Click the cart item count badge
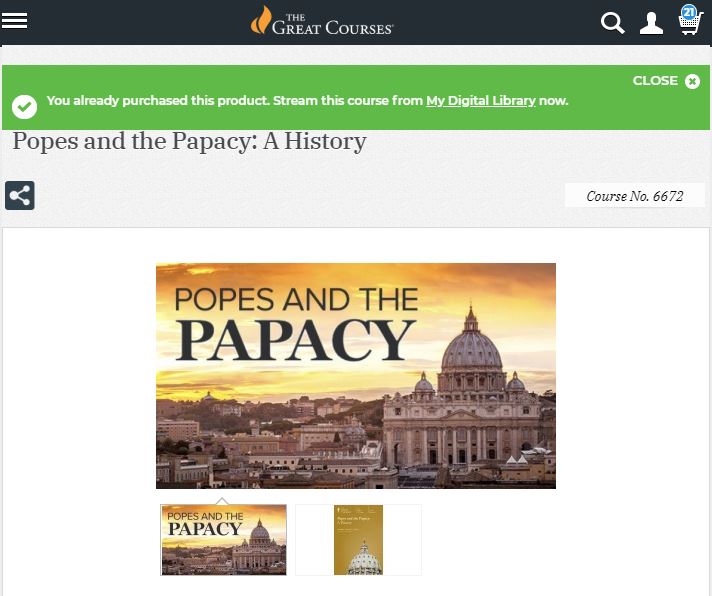This screenshot has width=712, height=596. [x=689, y=11]
